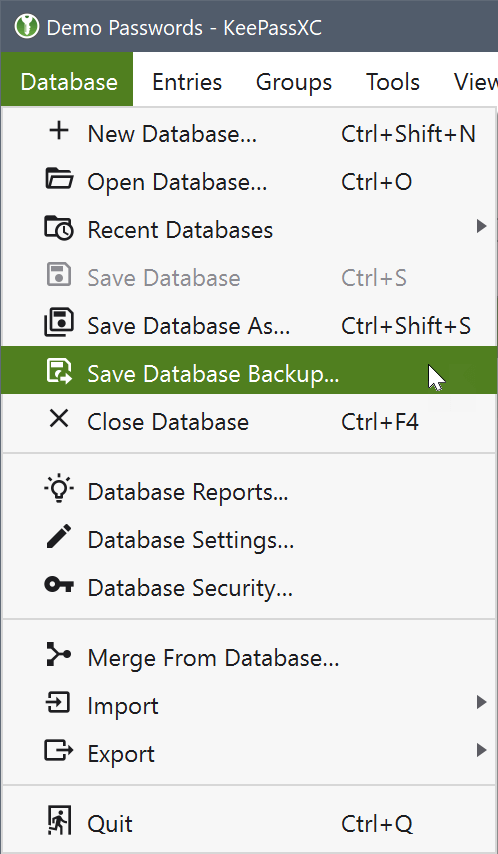Click the pencil icon for Database Settings

click(x=59, y=536)
